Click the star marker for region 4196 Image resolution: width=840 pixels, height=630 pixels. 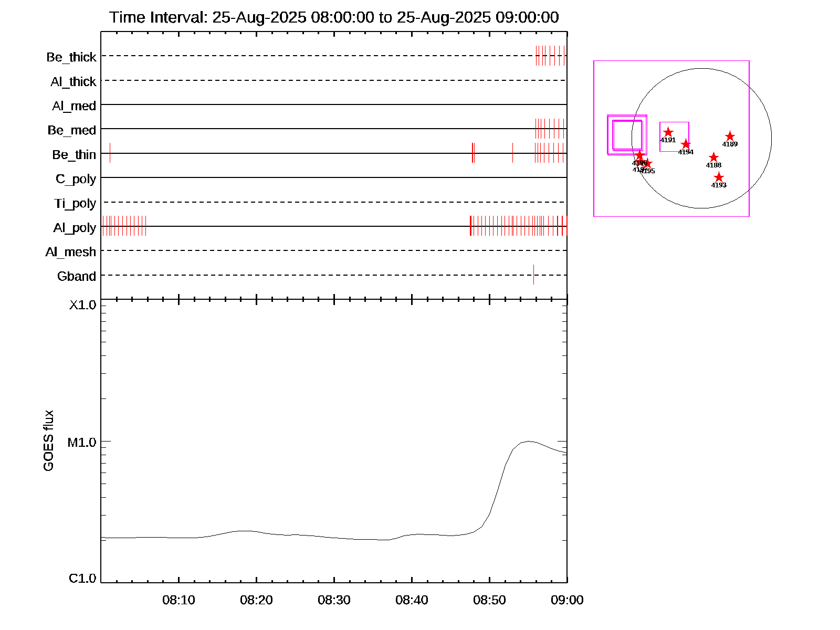(639, 155)
